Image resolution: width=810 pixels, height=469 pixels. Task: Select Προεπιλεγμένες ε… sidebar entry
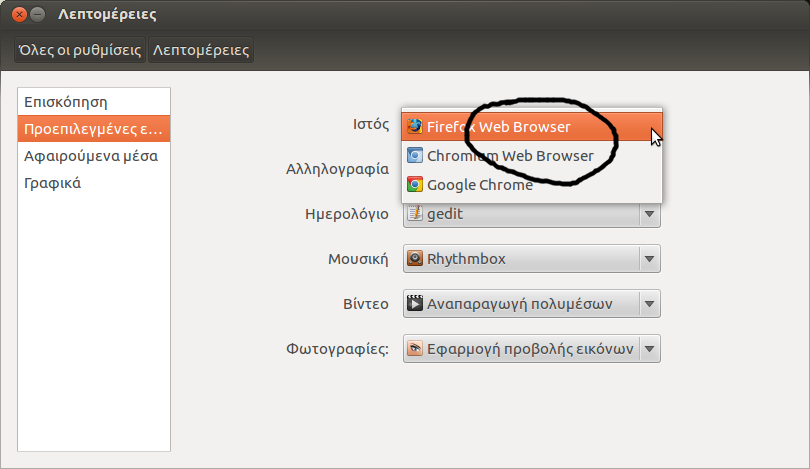click(x=94, y=129)
